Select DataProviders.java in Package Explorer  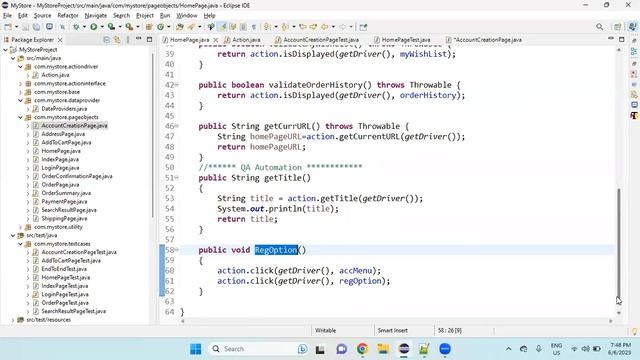coord(64,109)
